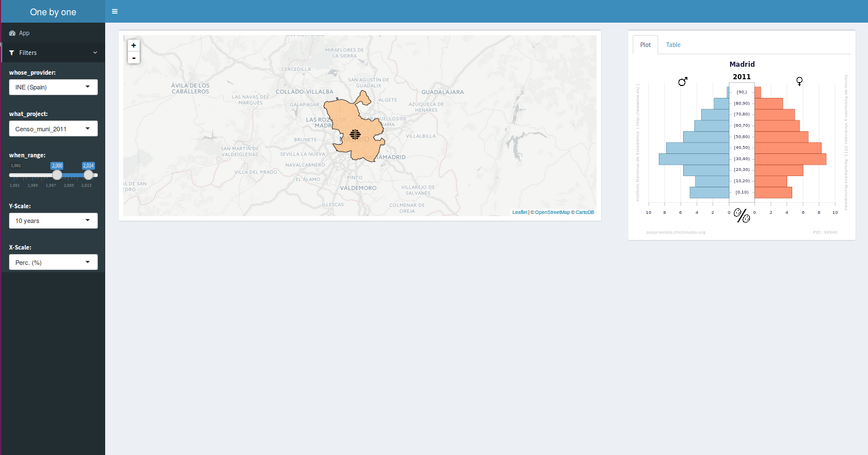Click the male symbol above pyramid

(x=683, y=81)
